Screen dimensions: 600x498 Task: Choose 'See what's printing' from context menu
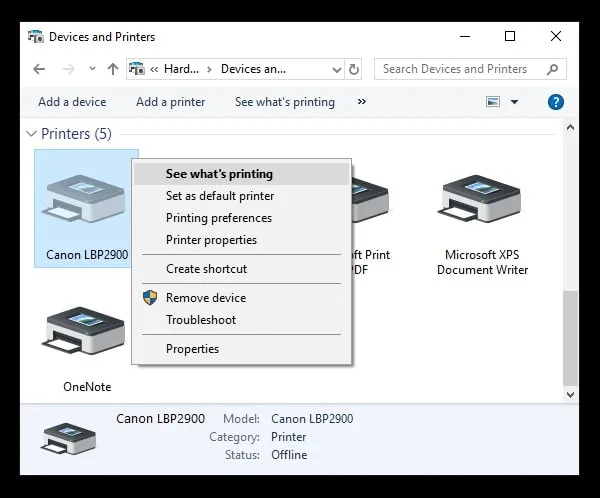pyautogui.click(x=219, y=174)
